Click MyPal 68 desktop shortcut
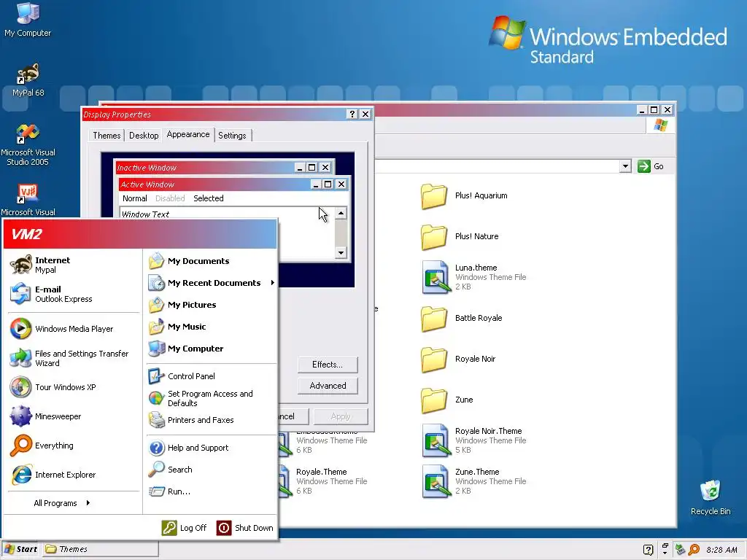 [28, 79]
